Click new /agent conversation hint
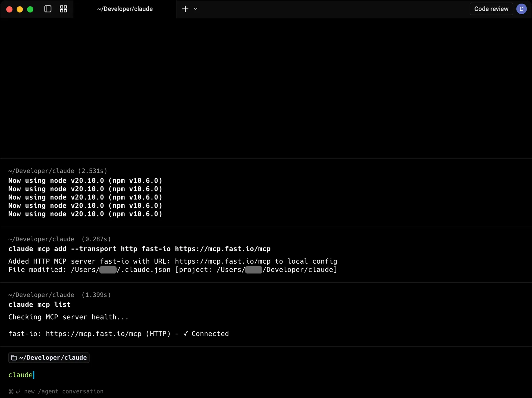This screenshot has height=398, width=532. 64,391
